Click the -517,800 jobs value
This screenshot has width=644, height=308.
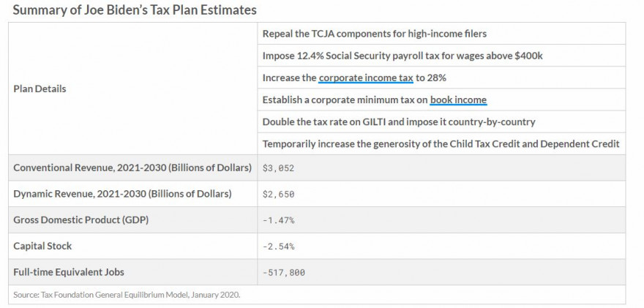click(x=284, y=272)
